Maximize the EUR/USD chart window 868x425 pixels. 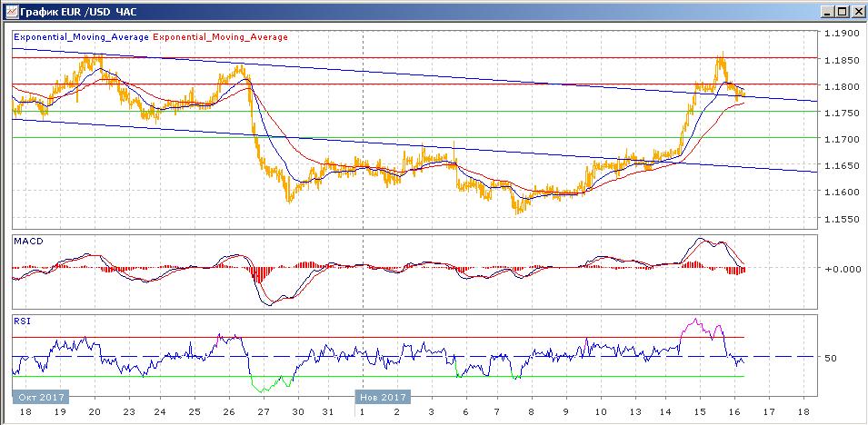coord(841,11)
